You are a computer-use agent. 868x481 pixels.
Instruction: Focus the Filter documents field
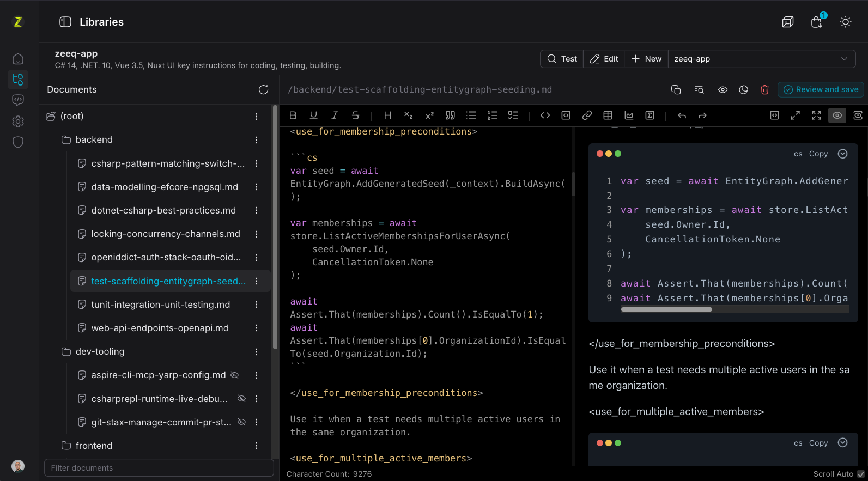click(159, 468)
